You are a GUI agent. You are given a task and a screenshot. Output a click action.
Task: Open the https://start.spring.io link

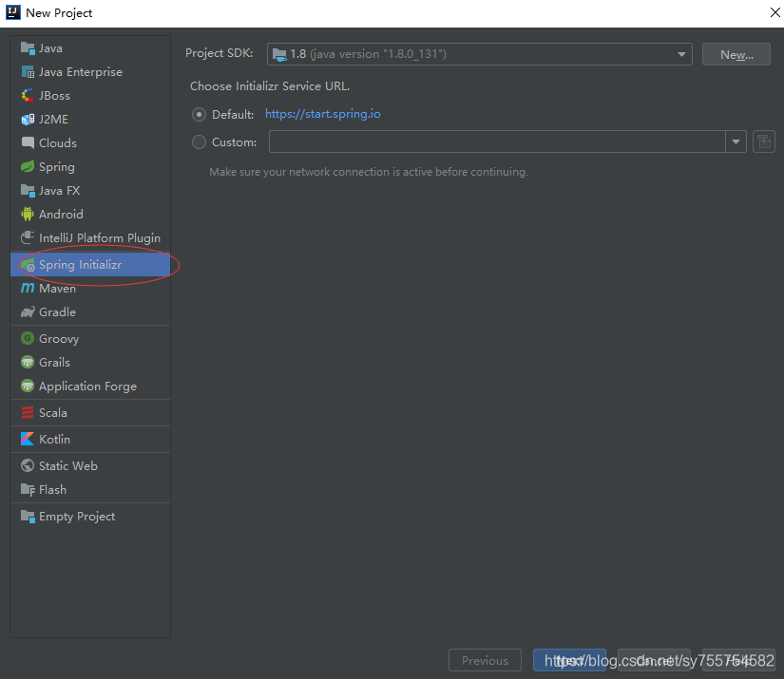pyautogui.click(x=322, y=114)
